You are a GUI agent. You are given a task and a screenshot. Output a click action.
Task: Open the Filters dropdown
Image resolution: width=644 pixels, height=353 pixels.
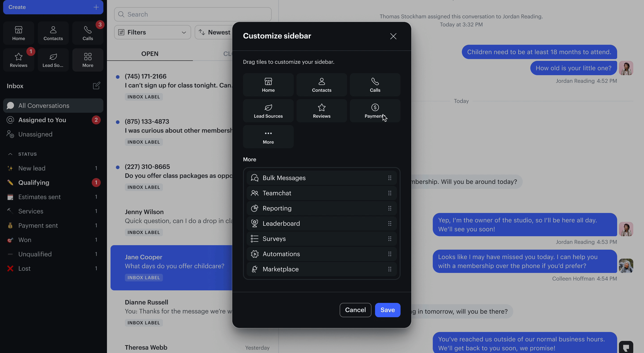[152, 32]
